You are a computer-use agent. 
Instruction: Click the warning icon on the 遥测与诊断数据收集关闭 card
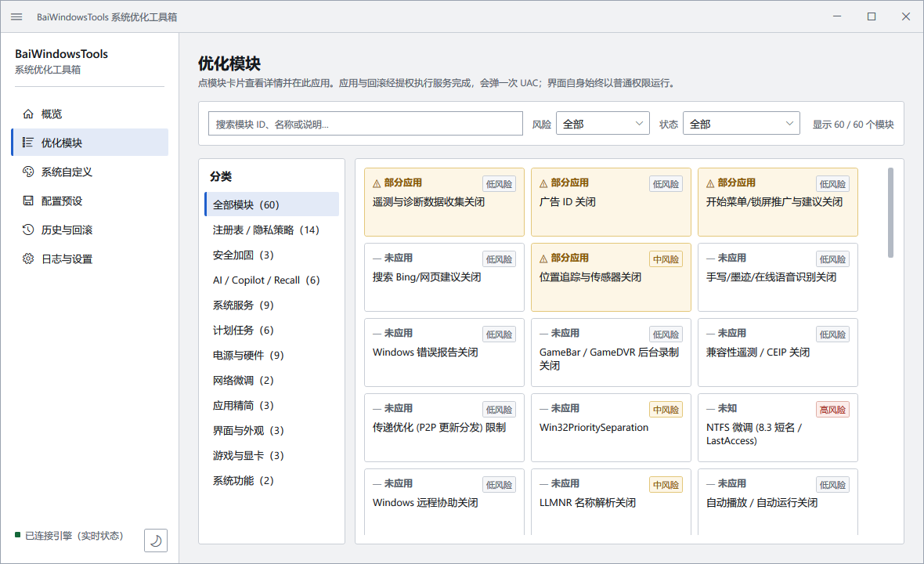[x=377, y=183]
